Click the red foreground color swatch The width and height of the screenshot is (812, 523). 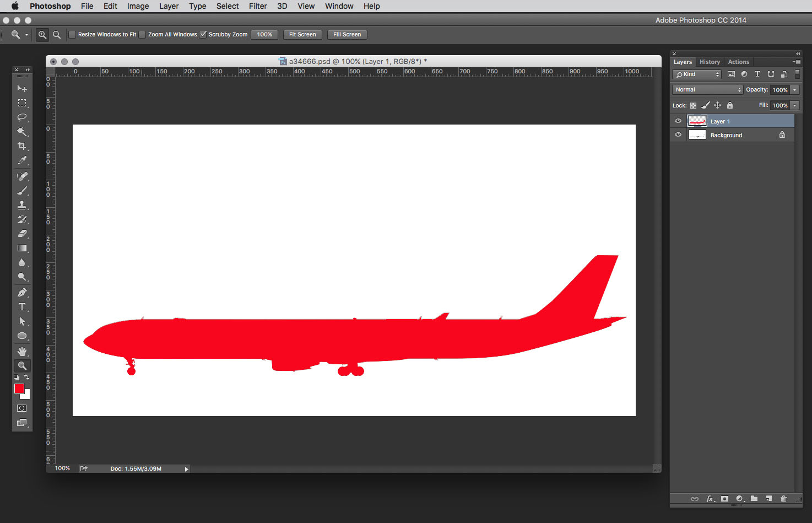coord(19,389)
